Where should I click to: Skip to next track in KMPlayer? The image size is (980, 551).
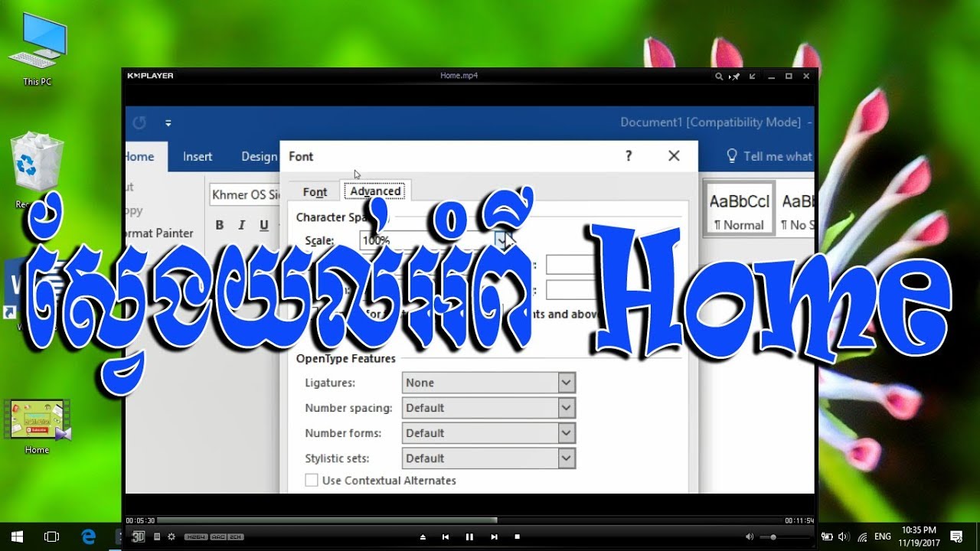pyautogui.click(x=494, y=537)
